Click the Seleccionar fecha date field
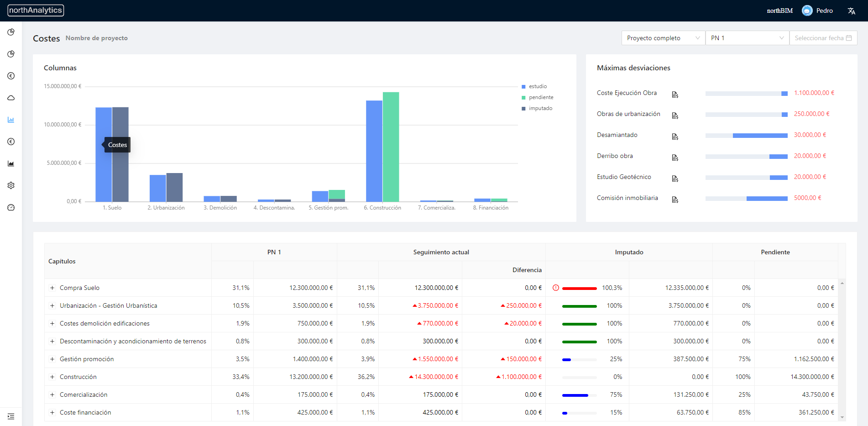This screenshot has height=426, width=868. point(823,38)
